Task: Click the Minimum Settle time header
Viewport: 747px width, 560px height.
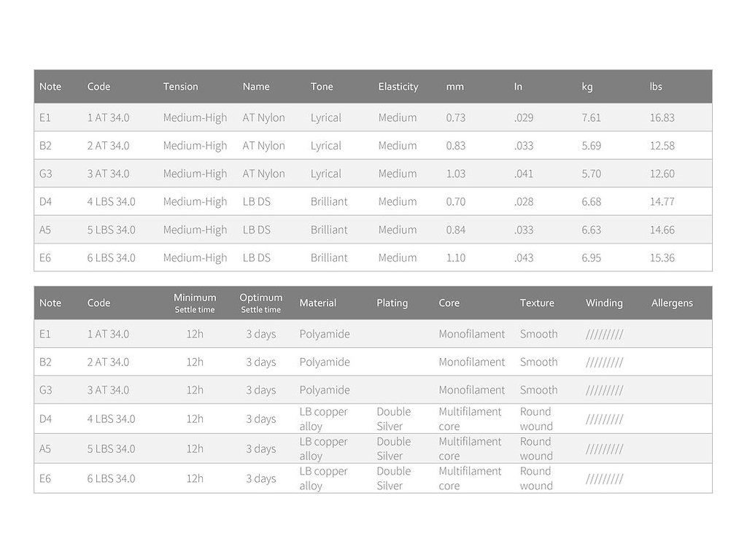Action: (195, 303)
